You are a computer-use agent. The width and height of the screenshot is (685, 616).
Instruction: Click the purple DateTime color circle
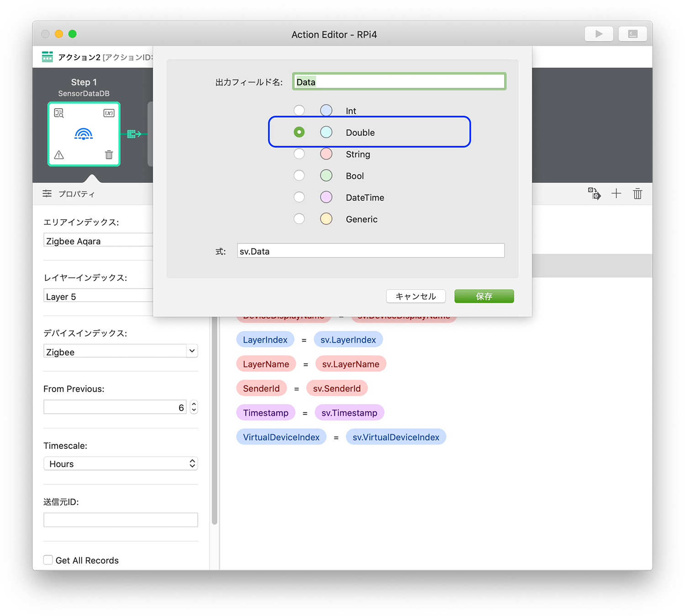[x=326, y=197]
